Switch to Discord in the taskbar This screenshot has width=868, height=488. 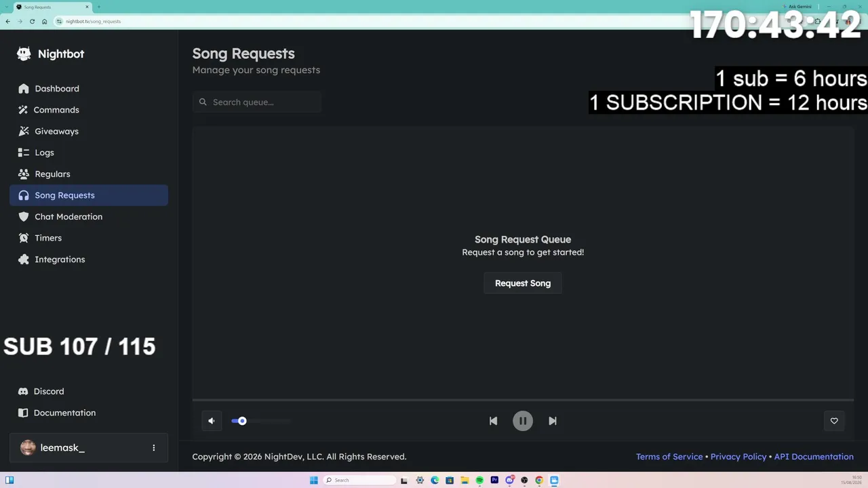(x=509, y=481)
